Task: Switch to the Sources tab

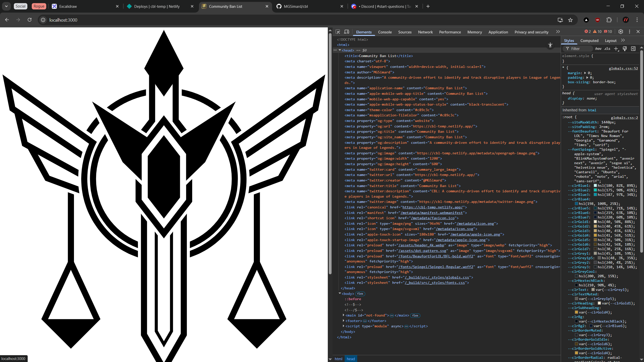Action: point(405,32)
